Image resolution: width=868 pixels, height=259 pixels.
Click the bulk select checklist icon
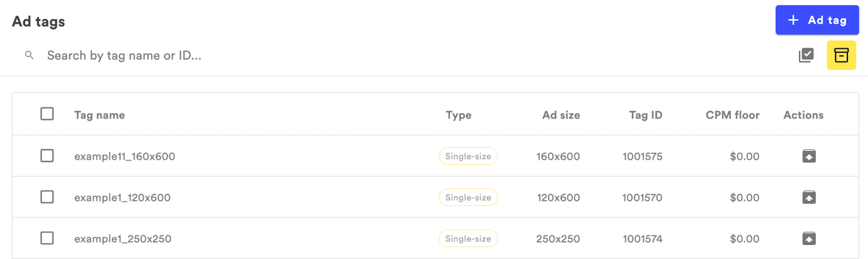pos(806,55)
